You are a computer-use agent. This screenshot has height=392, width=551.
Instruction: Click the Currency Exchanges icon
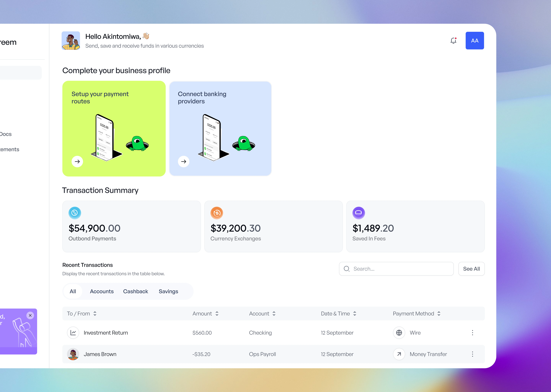(x=217, y=213)
